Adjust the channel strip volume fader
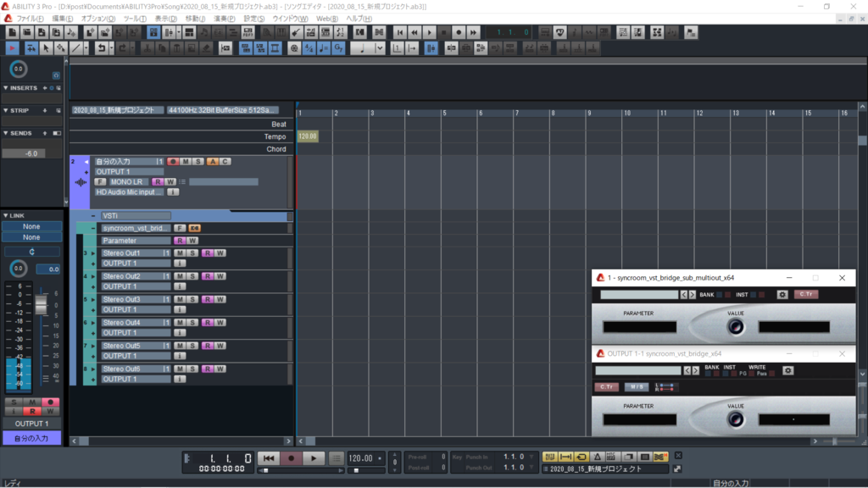Screen dimensions: 868x488 coord(41,305)
